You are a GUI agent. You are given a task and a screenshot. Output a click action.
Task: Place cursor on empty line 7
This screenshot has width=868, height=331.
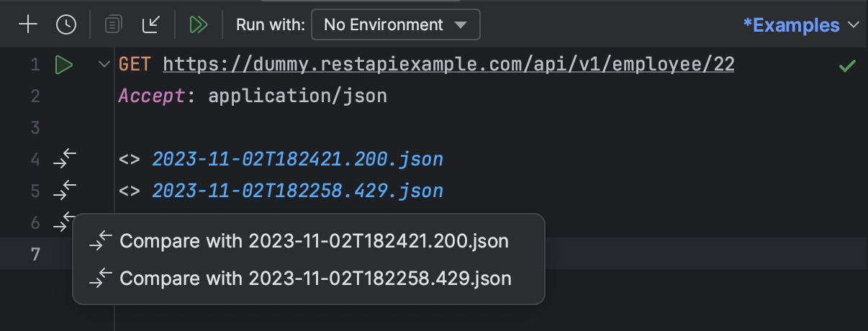coord(489,253)
